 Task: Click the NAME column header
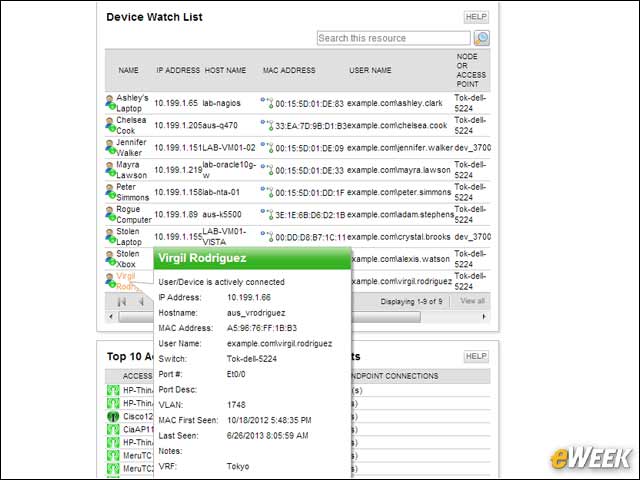click(x=128, y=70)
